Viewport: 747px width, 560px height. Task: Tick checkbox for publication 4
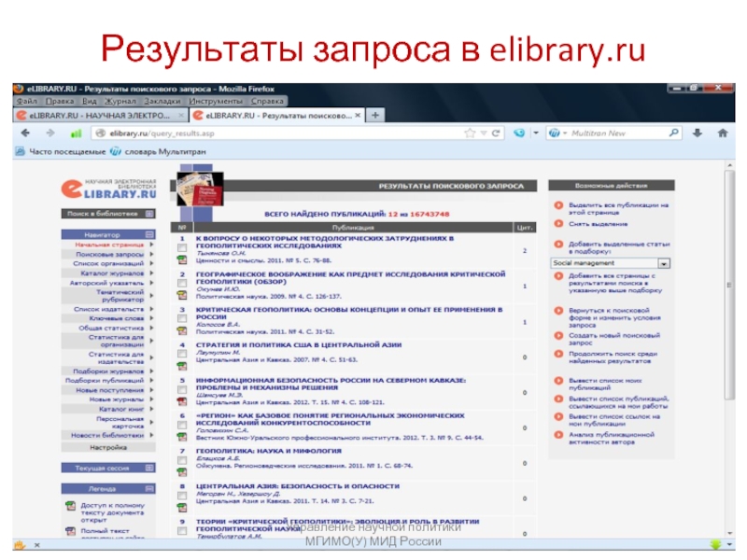pyautogui.click(x=182, y=354)
